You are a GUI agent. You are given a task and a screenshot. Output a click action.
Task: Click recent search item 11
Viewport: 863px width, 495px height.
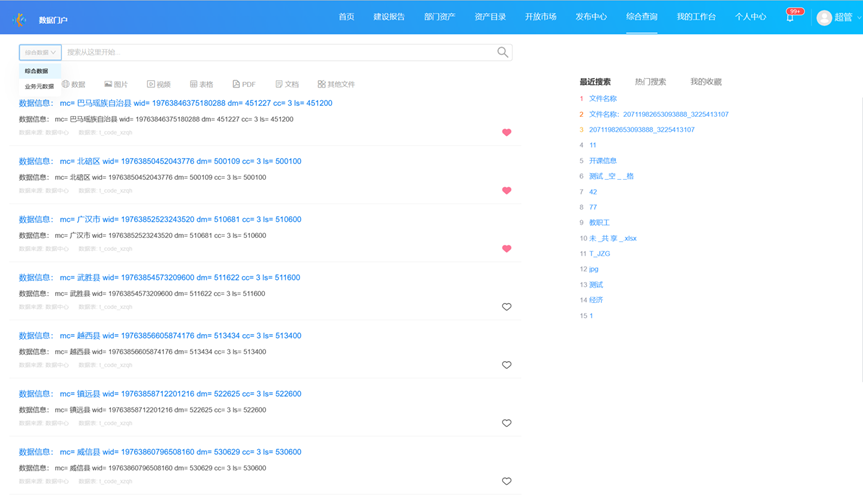593,145
